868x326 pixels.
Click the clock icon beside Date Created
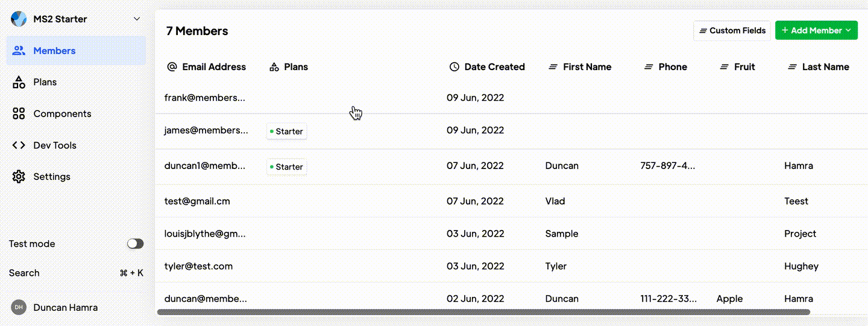tap(454, 67)
